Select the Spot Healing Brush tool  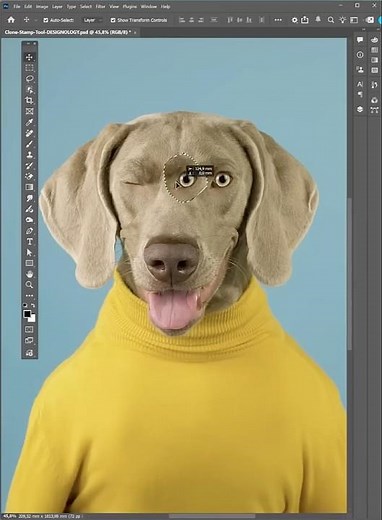point(29,133)
